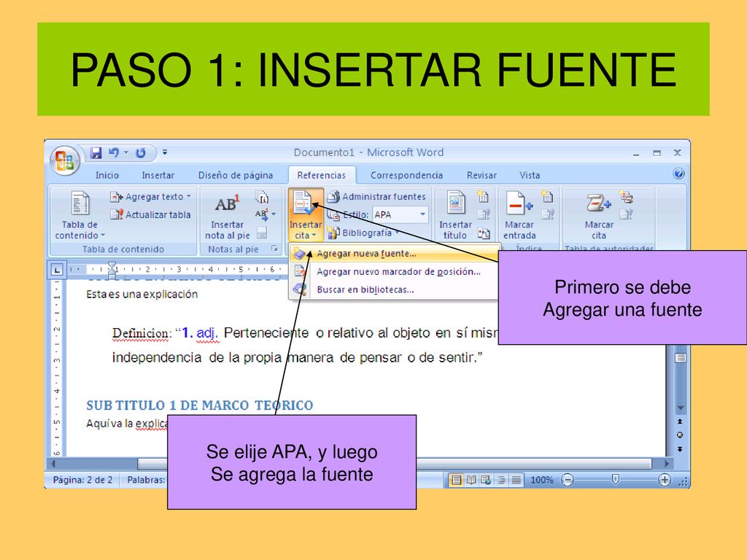Click the zoom slider handle

(x=616, y=480)
